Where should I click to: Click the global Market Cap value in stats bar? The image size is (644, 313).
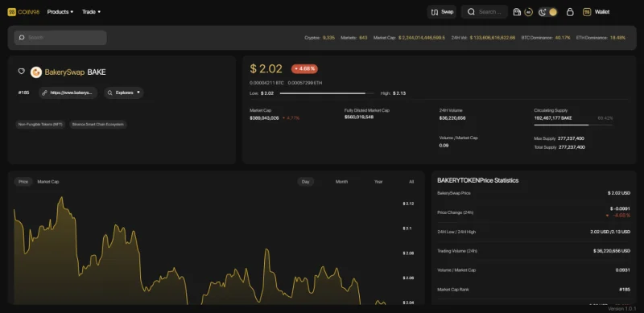pyautogui.click(x=421, y=38)
